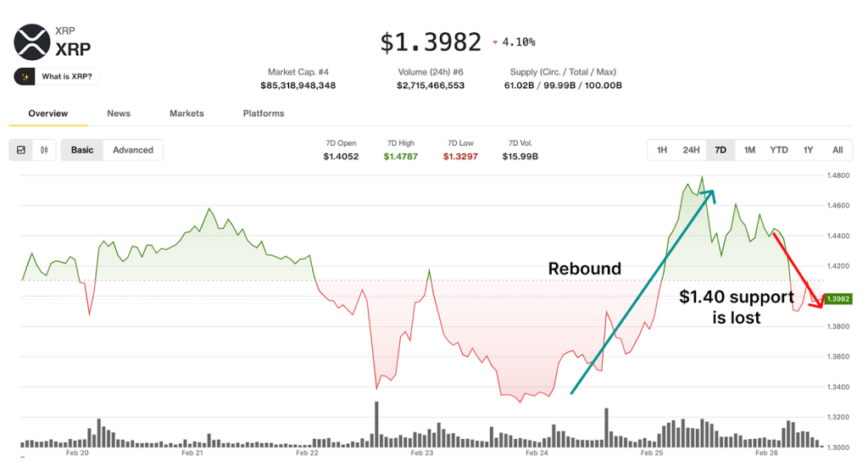Switch to line chart view icon

pos(21,150)
